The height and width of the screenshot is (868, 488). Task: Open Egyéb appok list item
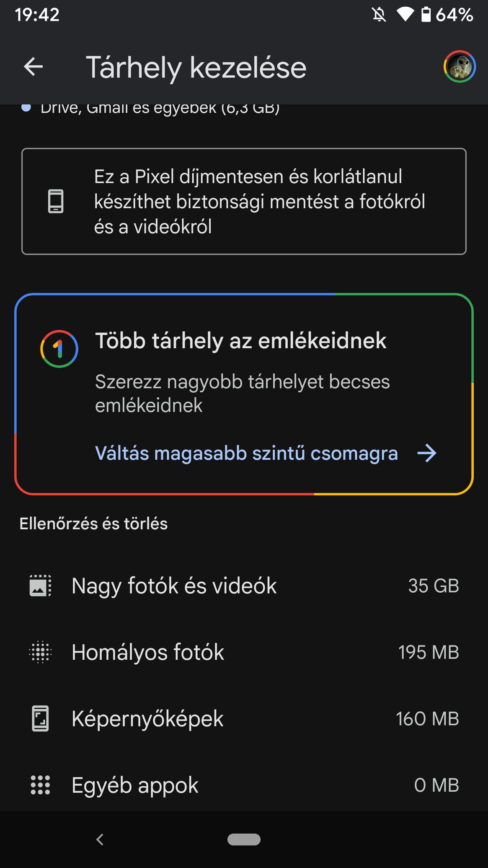[x=244, y=785]
